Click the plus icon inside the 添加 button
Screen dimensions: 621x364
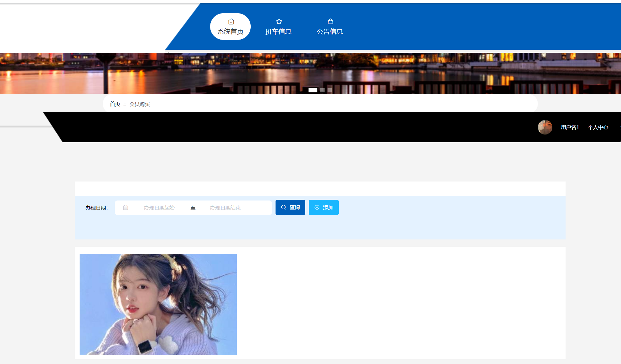click(x=316, y=207)
